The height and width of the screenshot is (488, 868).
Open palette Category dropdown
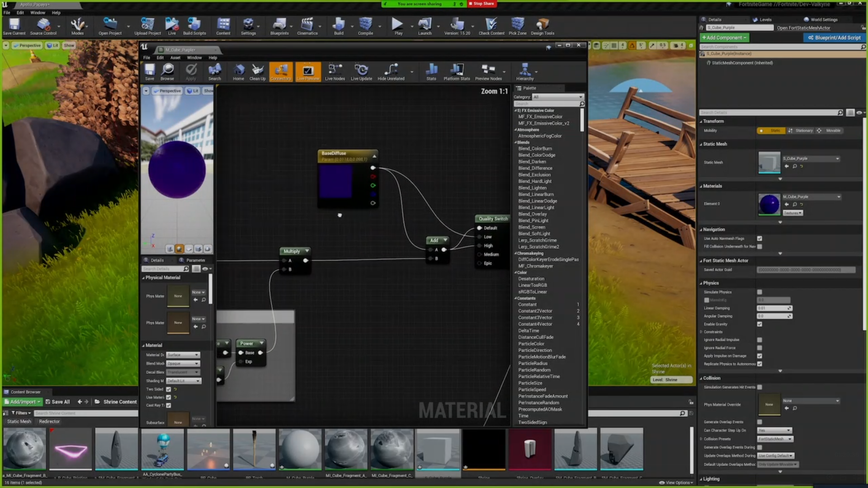[558, 97]
